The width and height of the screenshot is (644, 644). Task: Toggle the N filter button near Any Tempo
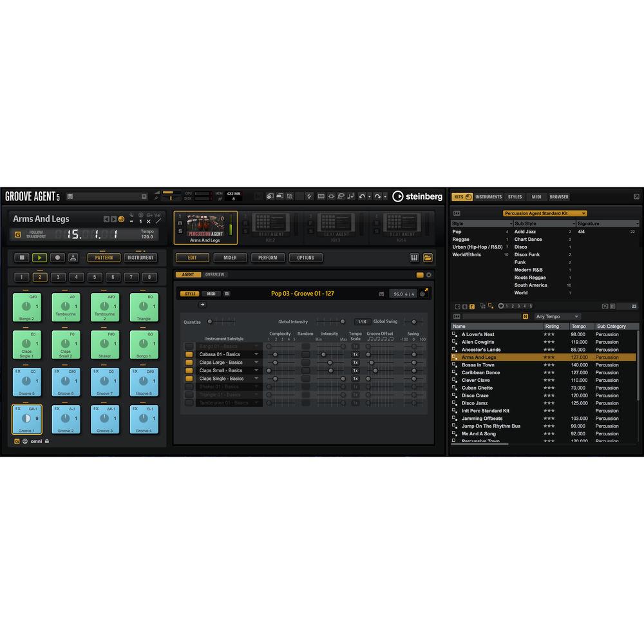point(524,316)
